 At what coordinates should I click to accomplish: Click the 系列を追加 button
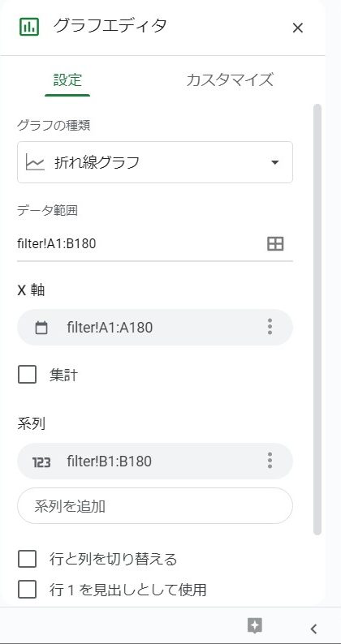point(154,505)
